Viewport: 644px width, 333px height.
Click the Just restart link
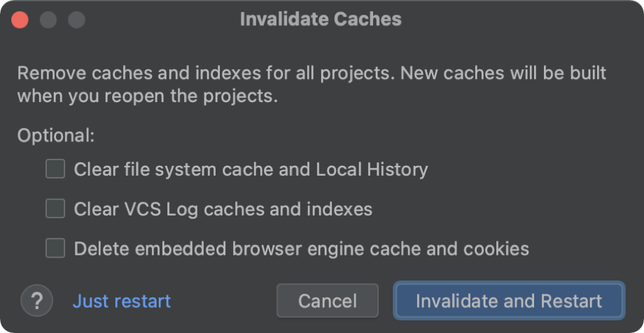(122, 301)
